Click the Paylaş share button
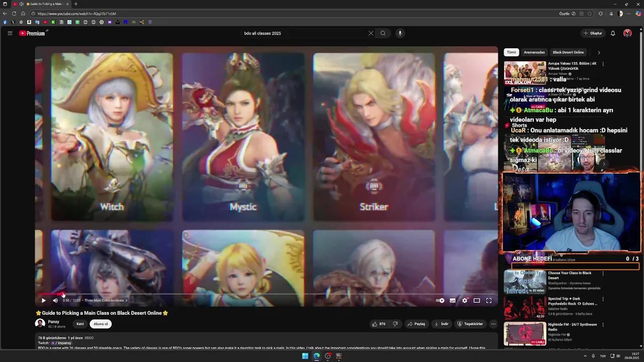The width and height of the screenshot is (644, 362). (416, 324)
